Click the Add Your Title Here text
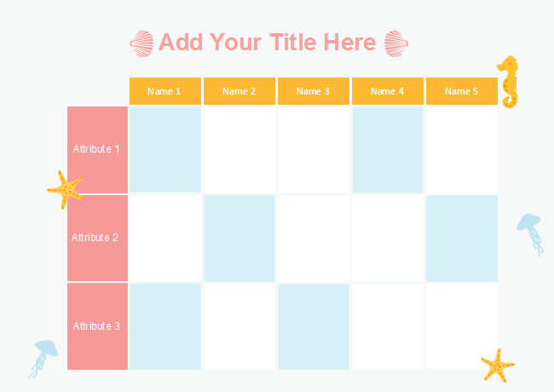Image resolution: width=554 pixels, height=392 pixels. [x=267, y=43]
